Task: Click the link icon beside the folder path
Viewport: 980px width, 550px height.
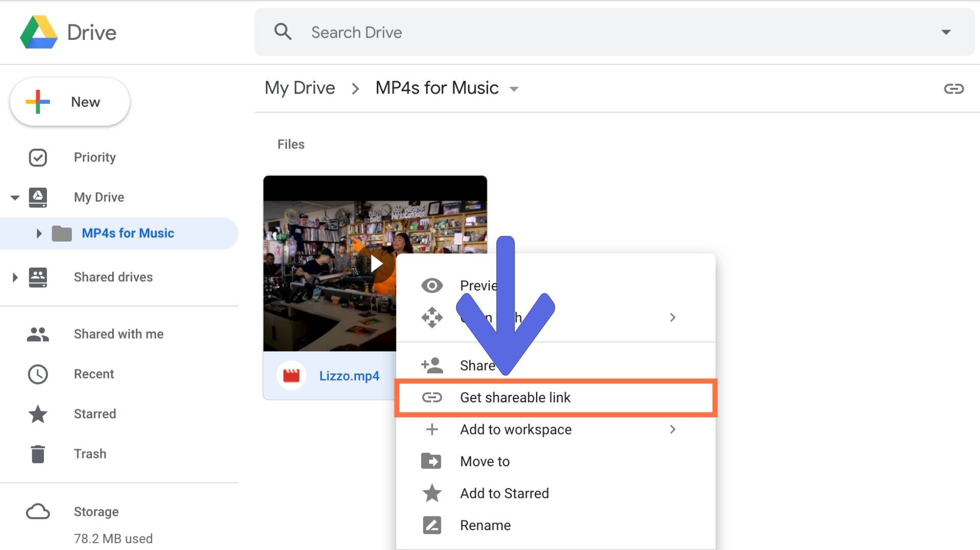Action: [953, 89]
